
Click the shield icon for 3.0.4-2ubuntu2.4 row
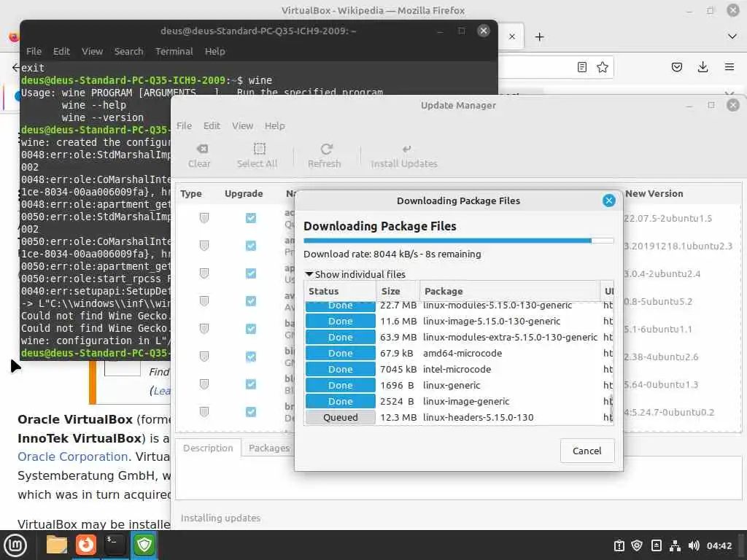[204, 273]
